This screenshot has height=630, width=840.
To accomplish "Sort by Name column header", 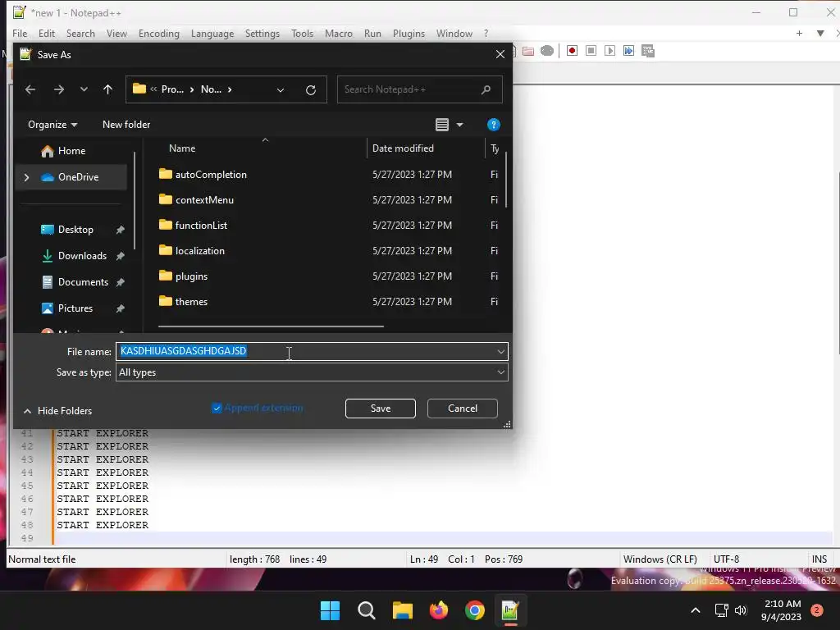I will 182,148.
